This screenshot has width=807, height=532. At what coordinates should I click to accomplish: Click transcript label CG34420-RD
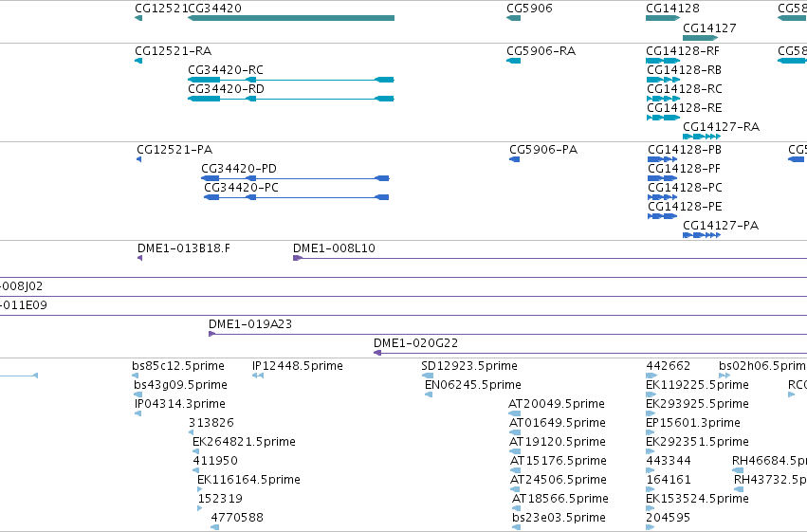point(226,89)
